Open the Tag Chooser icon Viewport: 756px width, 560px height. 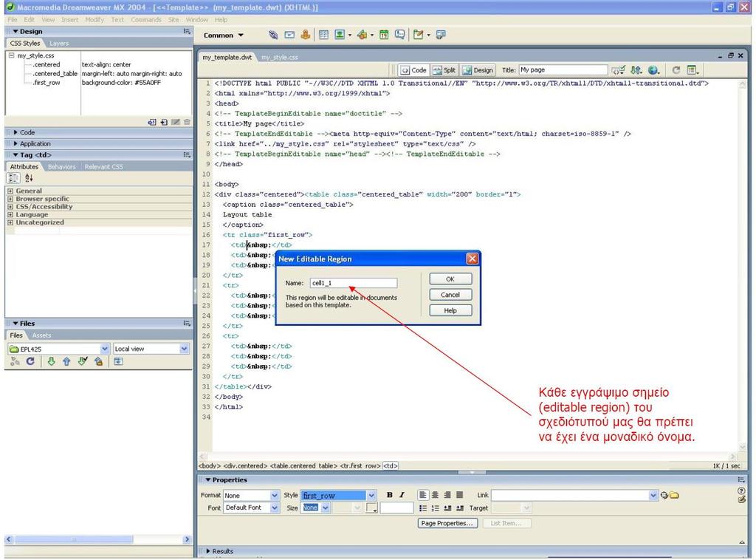(440, 35)
